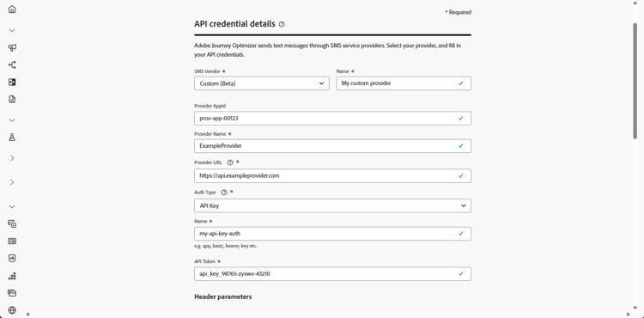The height and width of the screenshot is (318, 644).
Task: Click the globe icon in the sidebar
Action: (x=12, y=309)
